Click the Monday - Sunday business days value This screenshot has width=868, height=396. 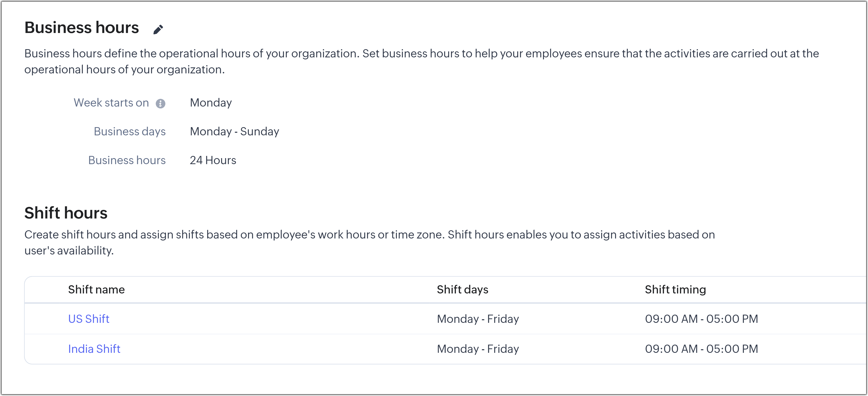[234, 131]
